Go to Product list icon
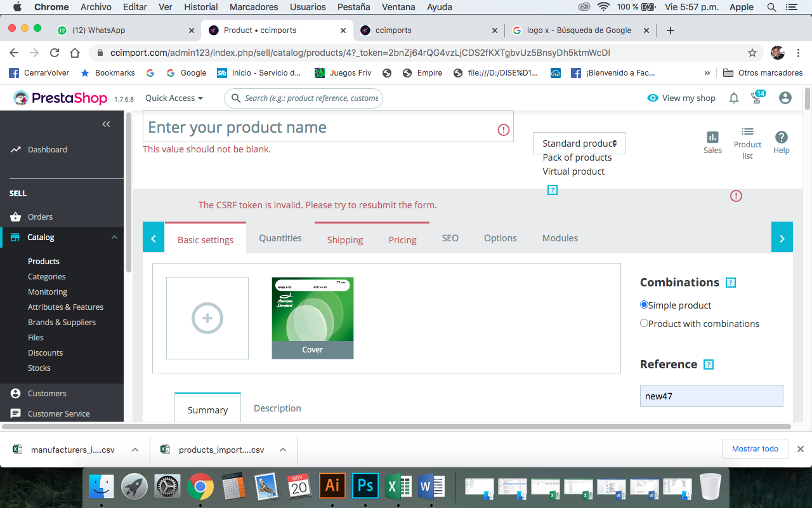 point(747,142)
